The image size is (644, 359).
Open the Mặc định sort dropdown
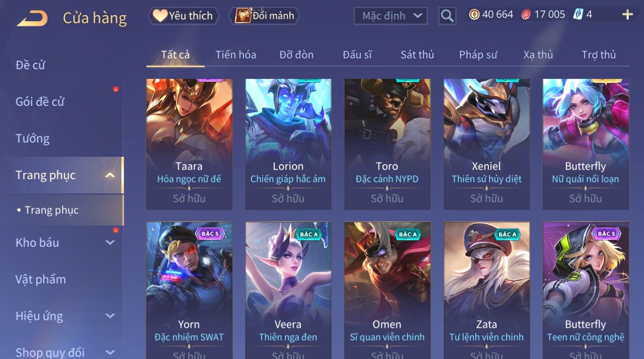(391, 16)
